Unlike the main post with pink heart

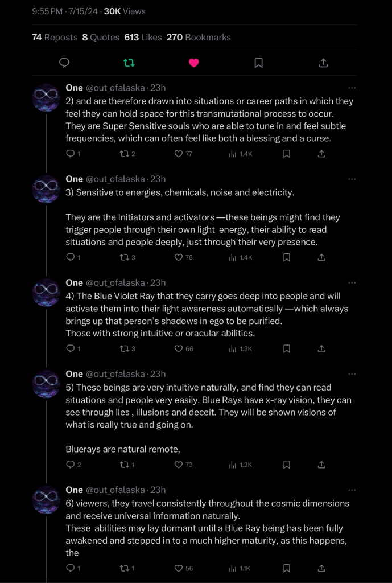coord(193,63)
